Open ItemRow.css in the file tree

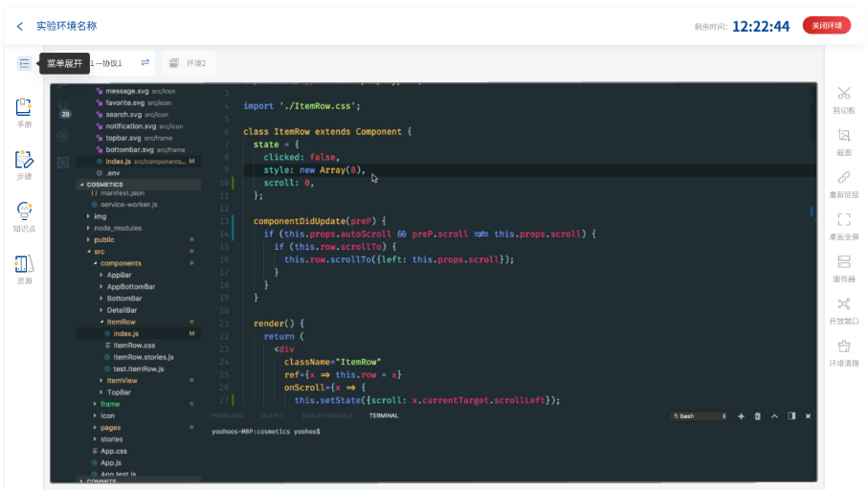coord(133,345)
